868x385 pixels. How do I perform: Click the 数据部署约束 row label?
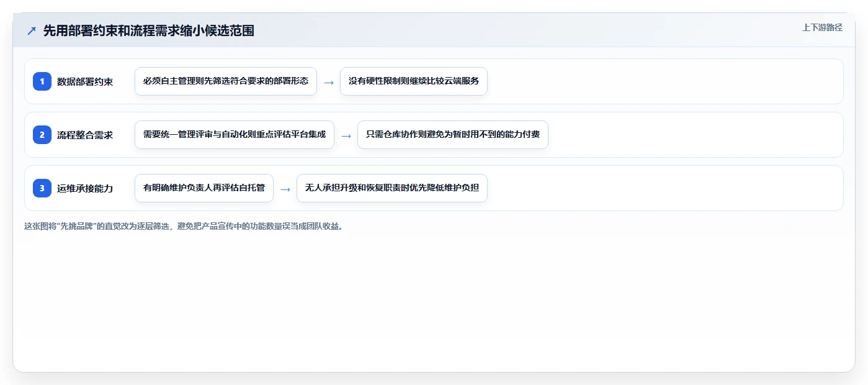click(85, 81)
